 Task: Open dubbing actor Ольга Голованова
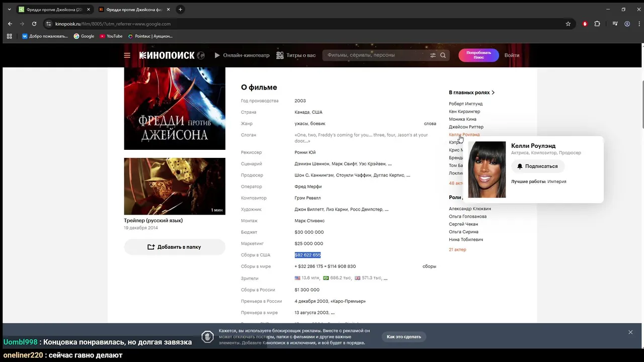click(467, 216)
